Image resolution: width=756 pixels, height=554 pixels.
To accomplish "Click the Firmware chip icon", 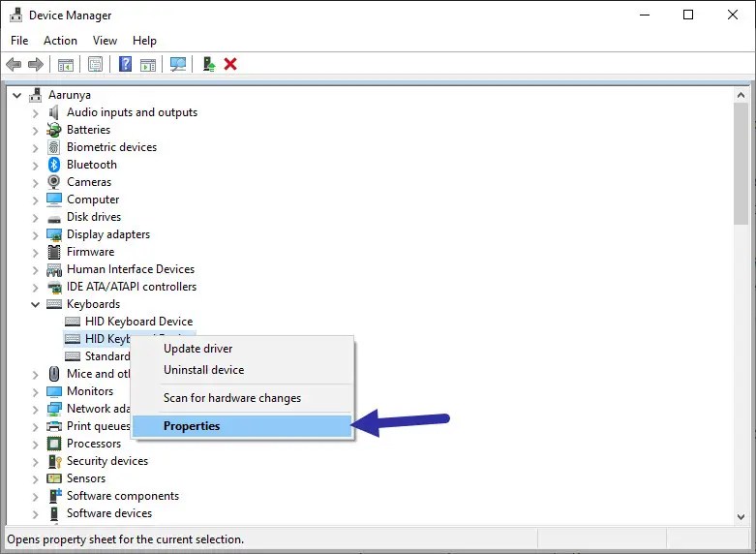I will click(x=54, y=252).
